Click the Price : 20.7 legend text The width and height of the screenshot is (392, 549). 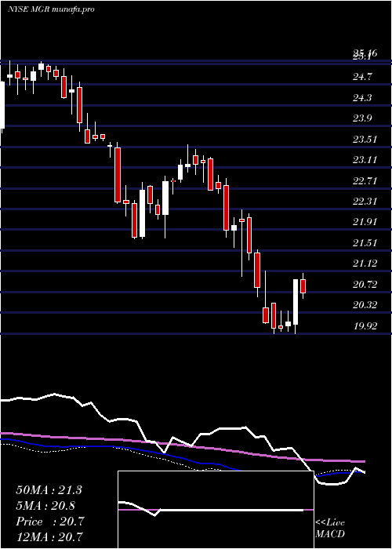[49, 522]
